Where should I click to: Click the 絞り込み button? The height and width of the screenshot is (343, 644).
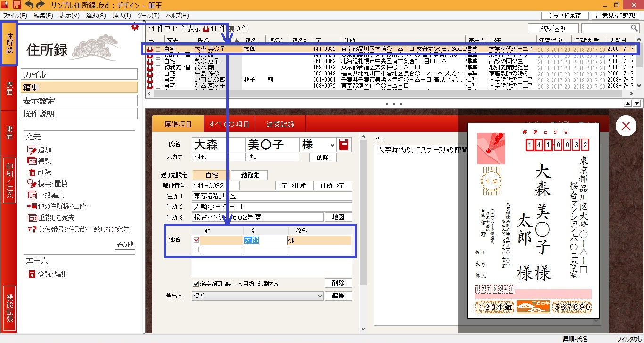553,28
